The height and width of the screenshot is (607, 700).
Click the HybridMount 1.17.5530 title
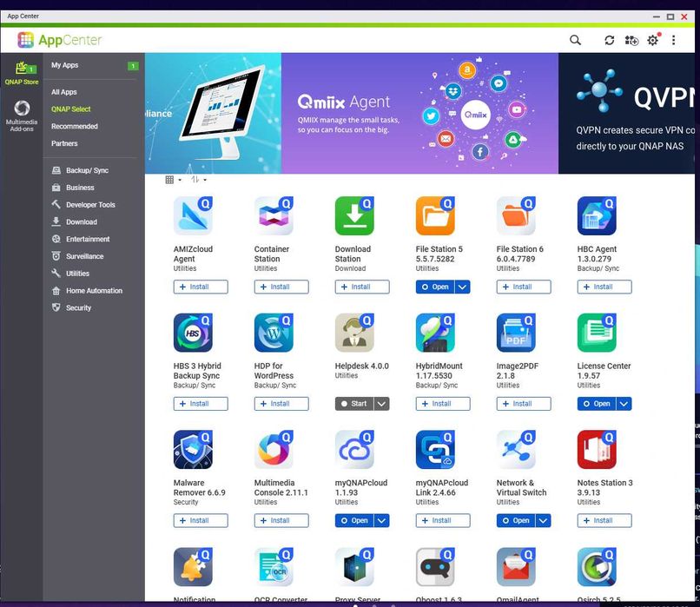coord(439,371)
